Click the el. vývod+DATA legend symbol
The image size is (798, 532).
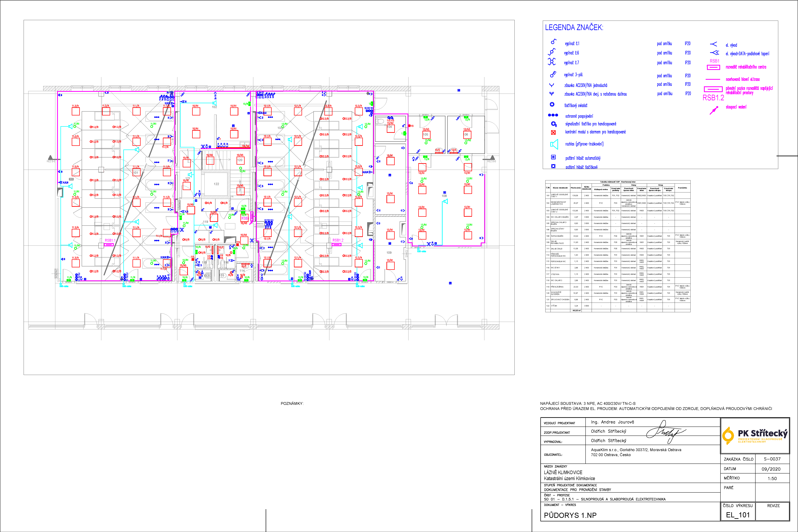[714, 53]
